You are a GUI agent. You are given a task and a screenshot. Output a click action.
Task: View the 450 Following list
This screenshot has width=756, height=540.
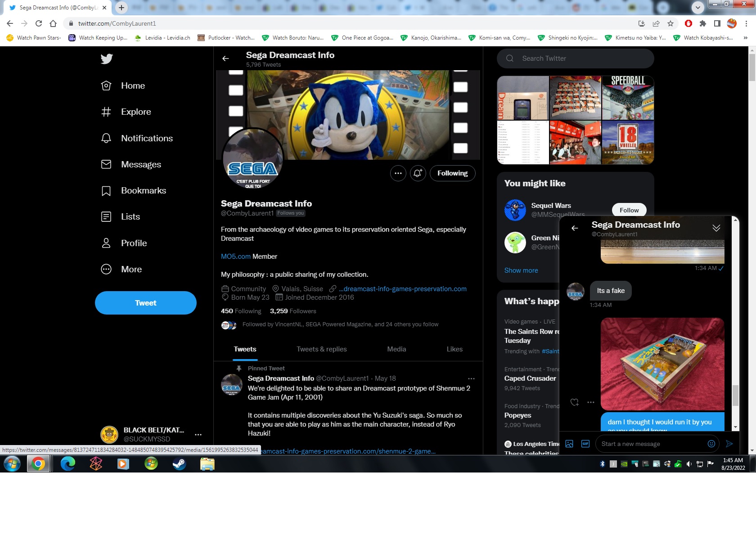(x=241, y=311)
